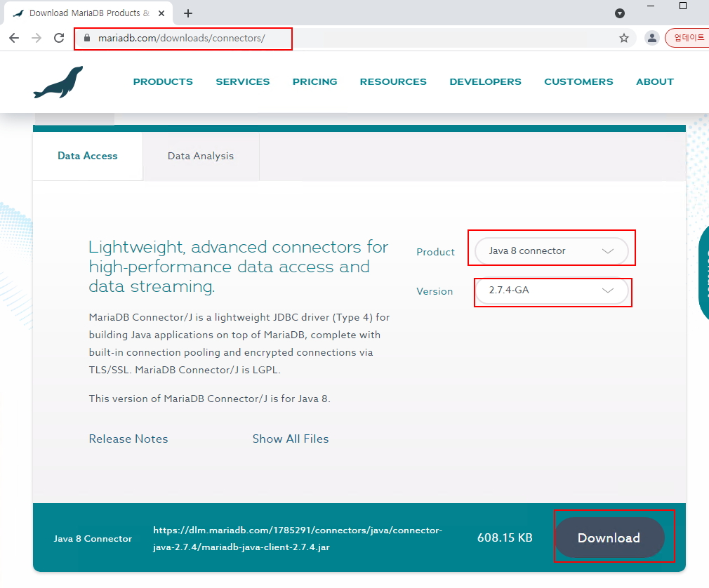Viewport: 709px width, 588px height.
Task: Click the Download button
Action: [x=609, y=538]
